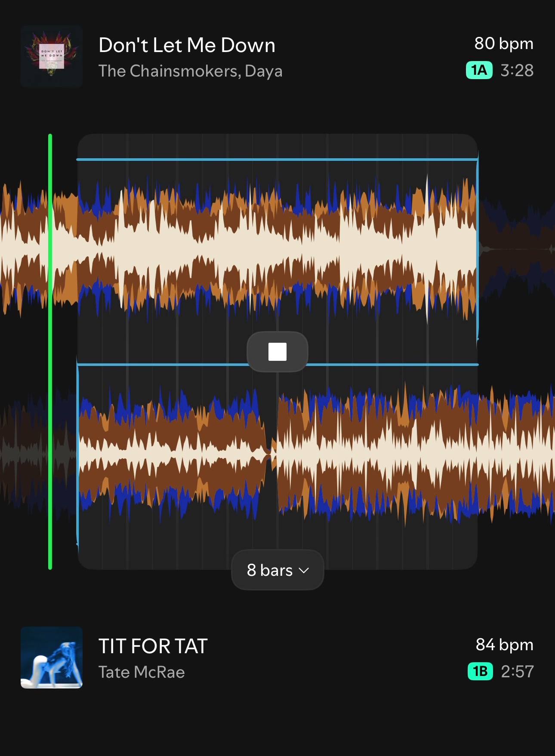
Task: Click the top track's blue end handle
Action: 478,249
